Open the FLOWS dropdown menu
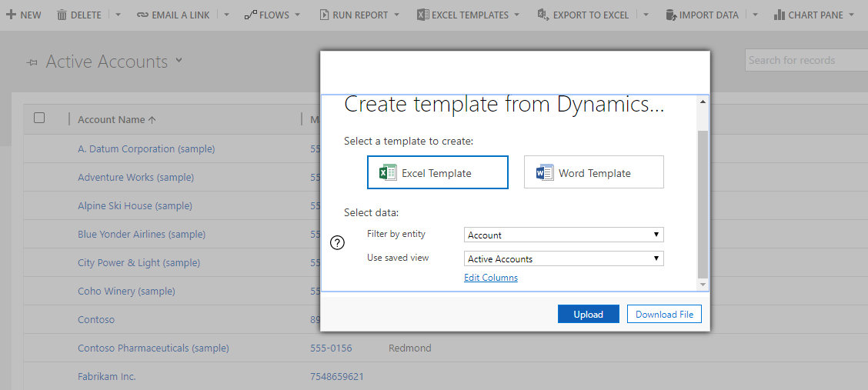The image size is (868, 390). pyautogui.click(x=298, y=15)
